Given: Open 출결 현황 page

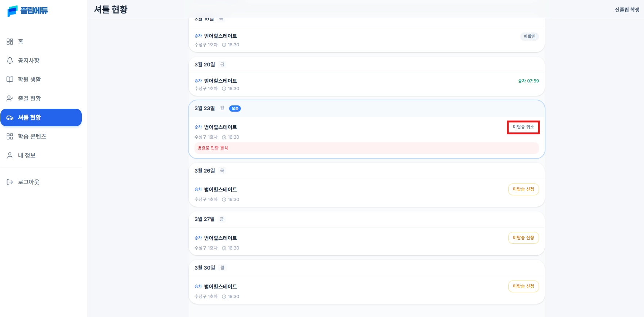Looking at the screenshot, I should (41, 98).
